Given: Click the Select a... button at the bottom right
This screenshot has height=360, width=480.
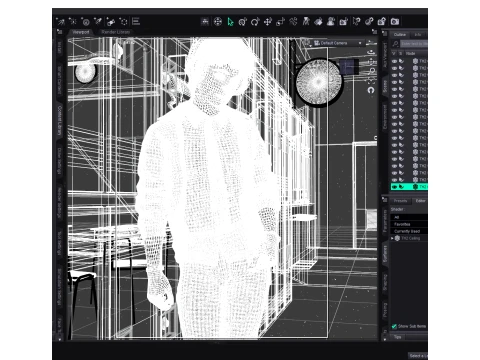Looking at the screenshot, I should [418, 356].
